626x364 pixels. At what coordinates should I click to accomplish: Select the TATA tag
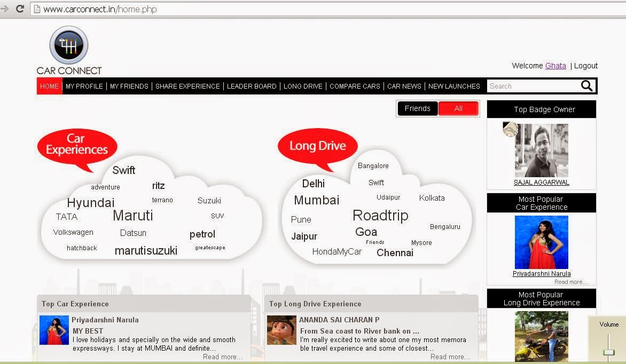click(x=67, y=217)
